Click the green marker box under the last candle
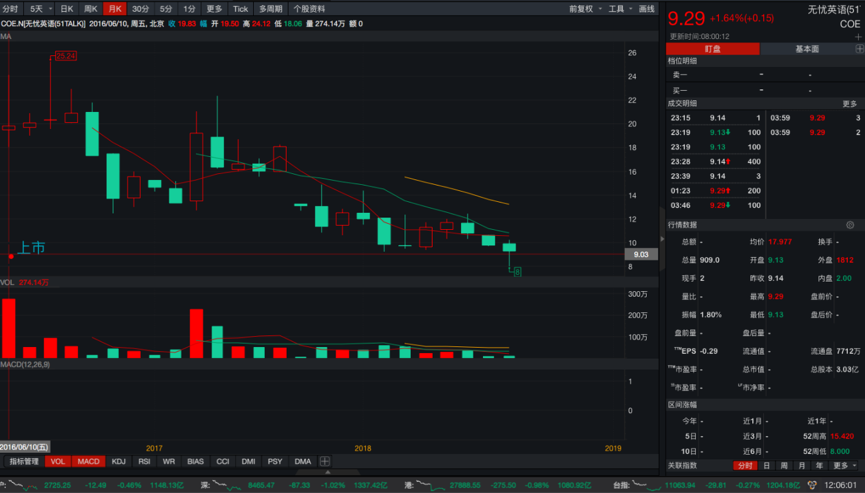 tap(517, 271)
